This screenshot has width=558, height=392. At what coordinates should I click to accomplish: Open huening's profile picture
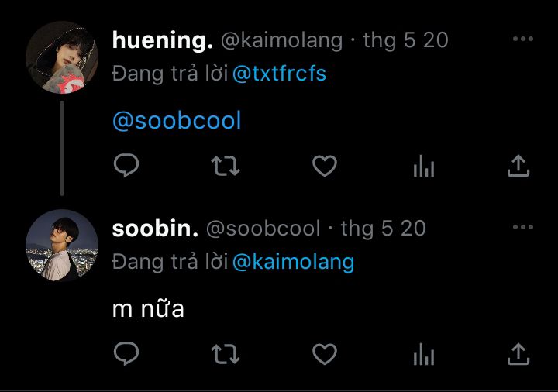(62, 57)
